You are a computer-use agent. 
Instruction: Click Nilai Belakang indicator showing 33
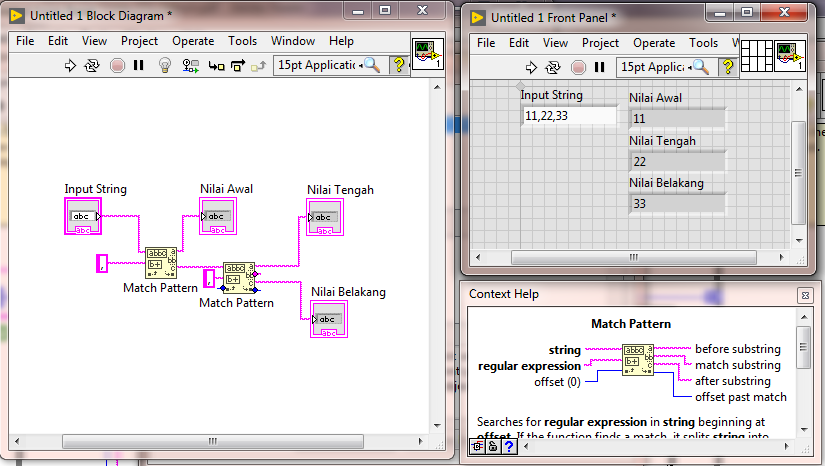[x=677, y=204]
